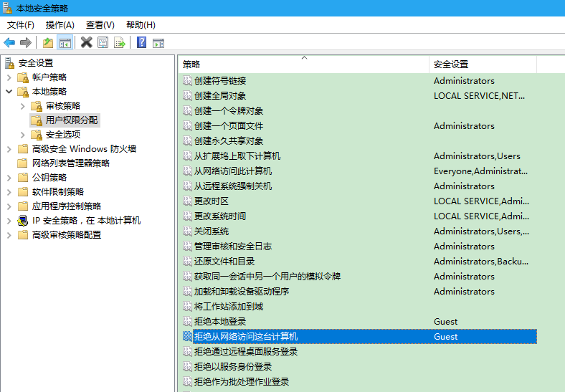Click the show/hide action pane icon

pos(158,43)
